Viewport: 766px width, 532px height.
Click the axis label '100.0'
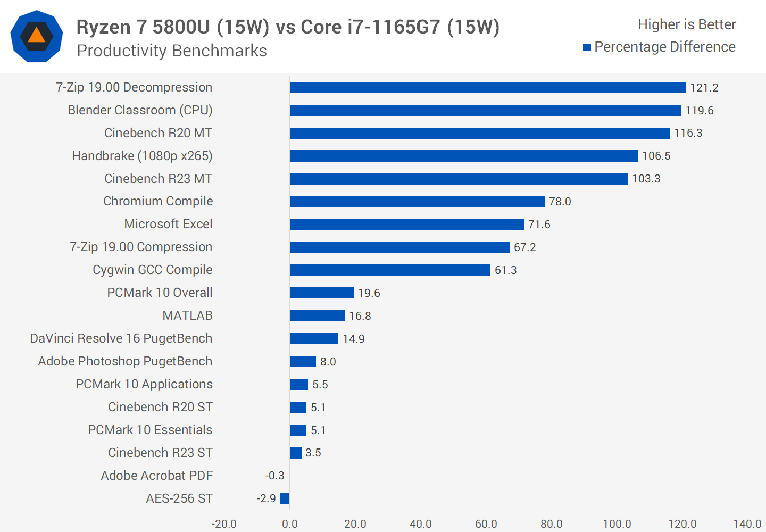pyautogui.click(x=617, y=524)
